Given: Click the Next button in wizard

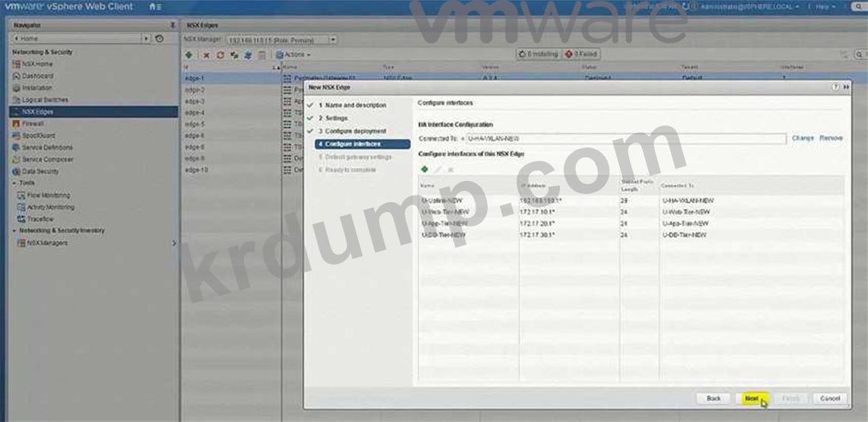Looking at the screenshot, I should point(752,398).
